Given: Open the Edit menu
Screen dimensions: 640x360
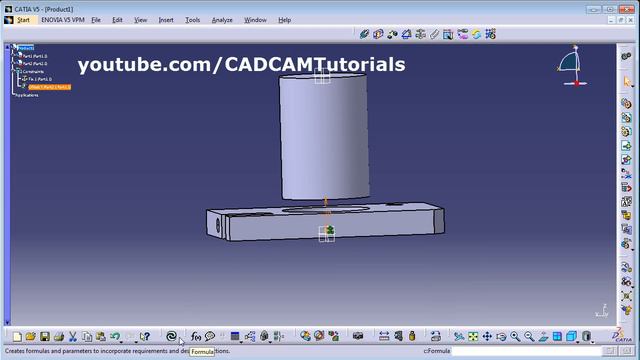Looking at the screenshot, I should point(117,20).
